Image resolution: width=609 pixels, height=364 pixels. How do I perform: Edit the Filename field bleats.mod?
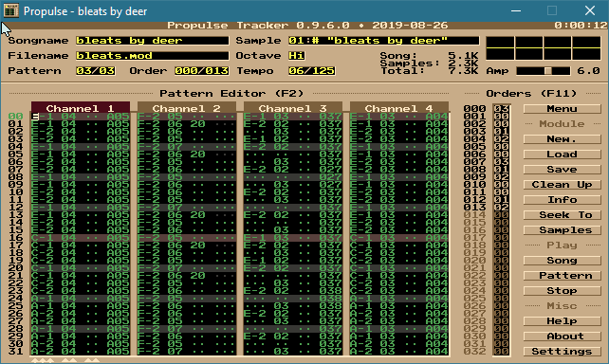coord(152,56)
